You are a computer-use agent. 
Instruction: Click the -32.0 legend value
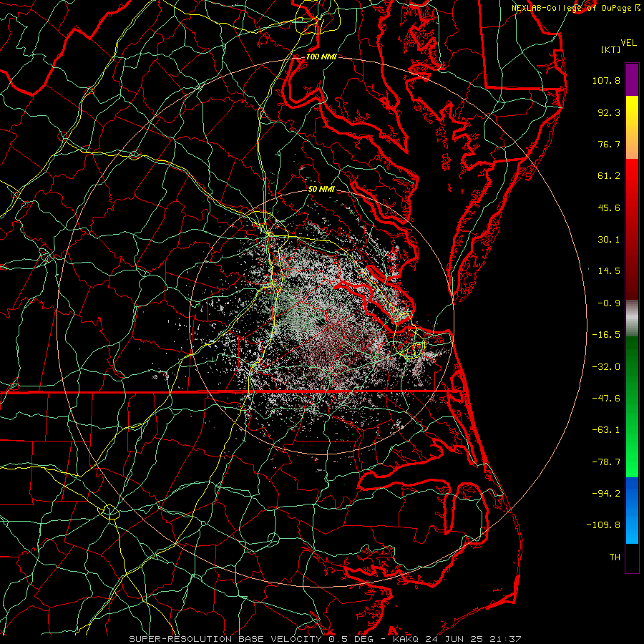point(606,367)
